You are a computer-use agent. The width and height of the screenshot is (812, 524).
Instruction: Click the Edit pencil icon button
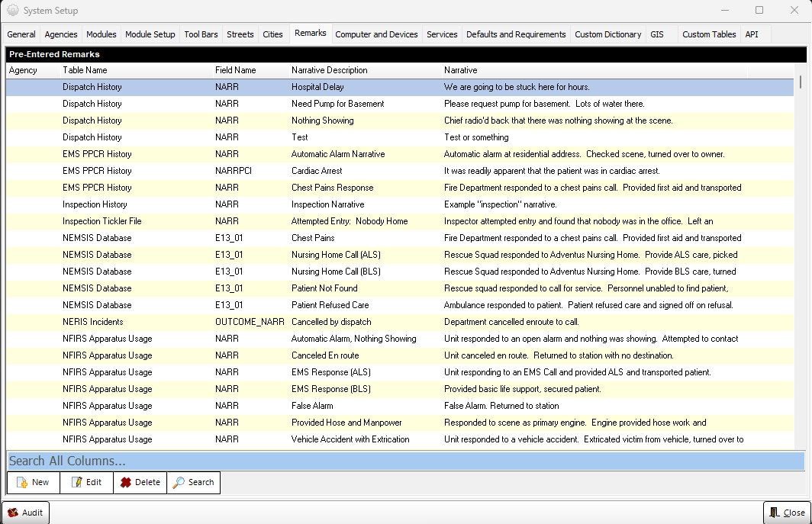point(86,483)
